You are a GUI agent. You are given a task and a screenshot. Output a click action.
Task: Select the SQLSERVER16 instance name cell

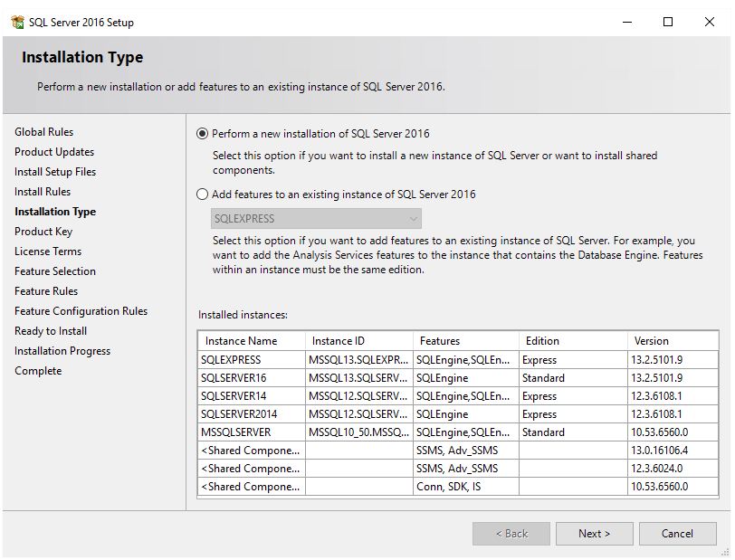click(252, 378)
